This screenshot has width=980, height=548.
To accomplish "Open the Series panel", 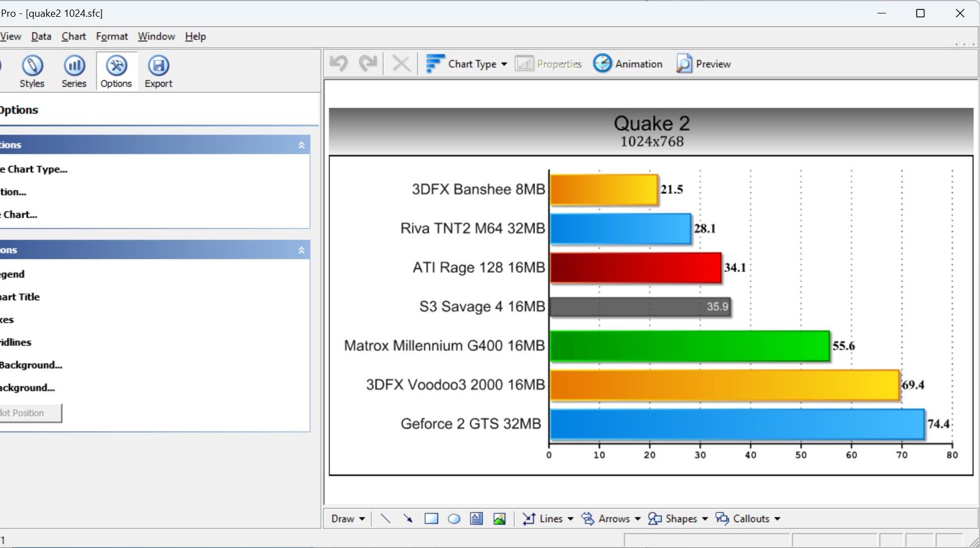I will click(74, 71).
